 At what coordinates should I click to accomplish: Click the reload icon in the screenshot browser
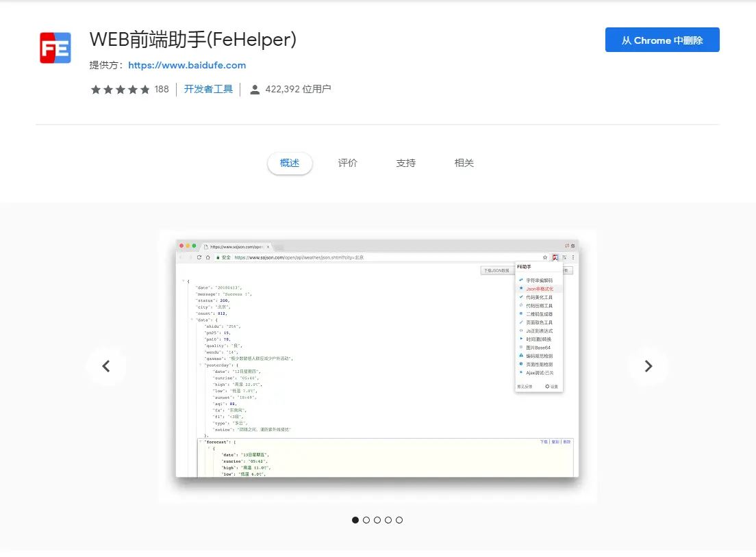point(199,257)
